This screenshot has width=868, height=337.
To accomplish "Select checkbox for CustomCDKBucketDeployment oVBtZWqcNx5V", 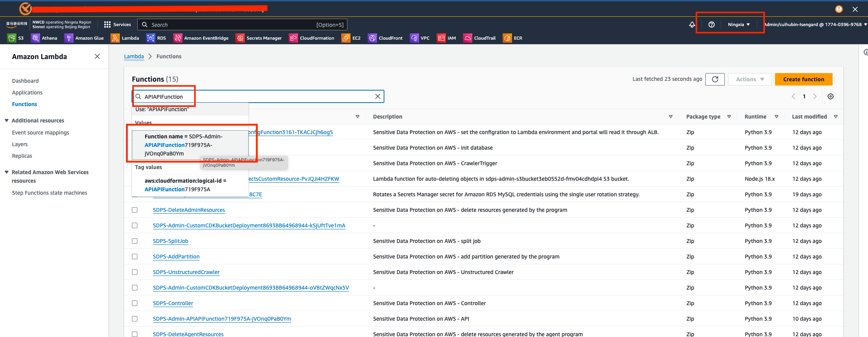I will (x=135, y=288).
